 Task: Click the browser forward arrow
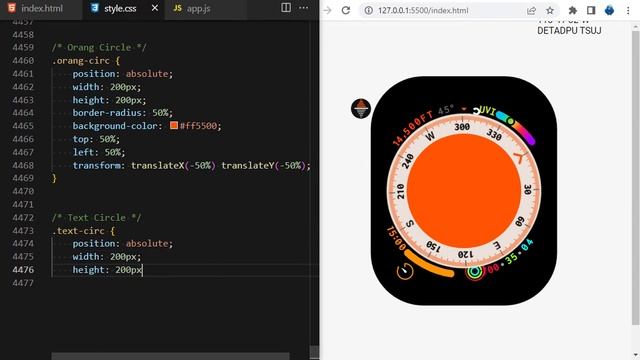tap(327, 10)
